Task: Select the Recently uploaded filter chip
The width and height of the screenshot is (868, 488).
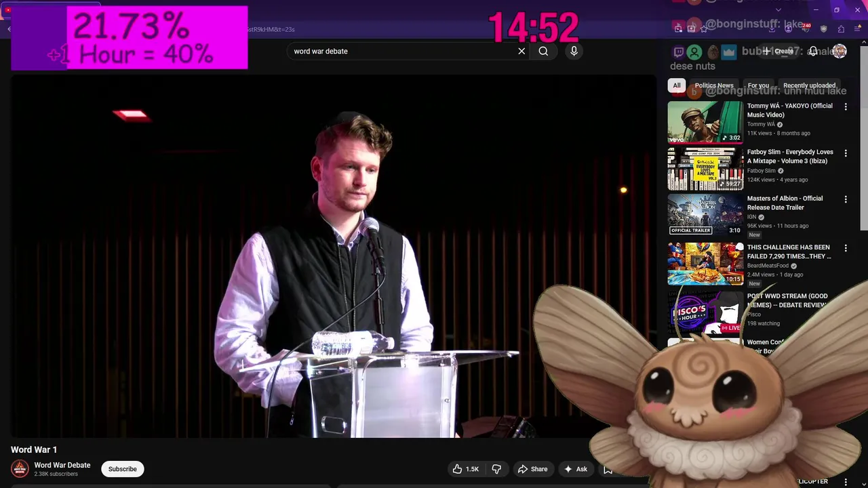Action: 809,85
